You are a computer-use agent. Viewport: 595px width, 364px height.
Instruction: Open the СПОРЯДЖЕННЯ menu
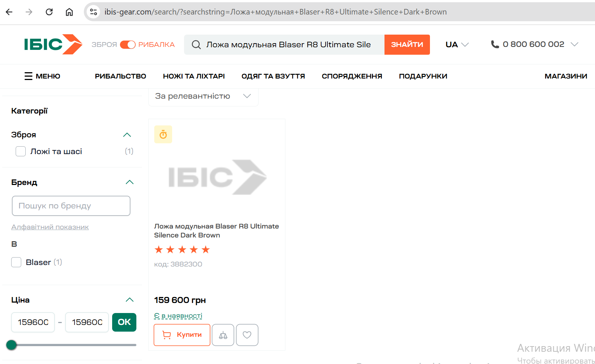pyautogui.click(x=352, y=76)
